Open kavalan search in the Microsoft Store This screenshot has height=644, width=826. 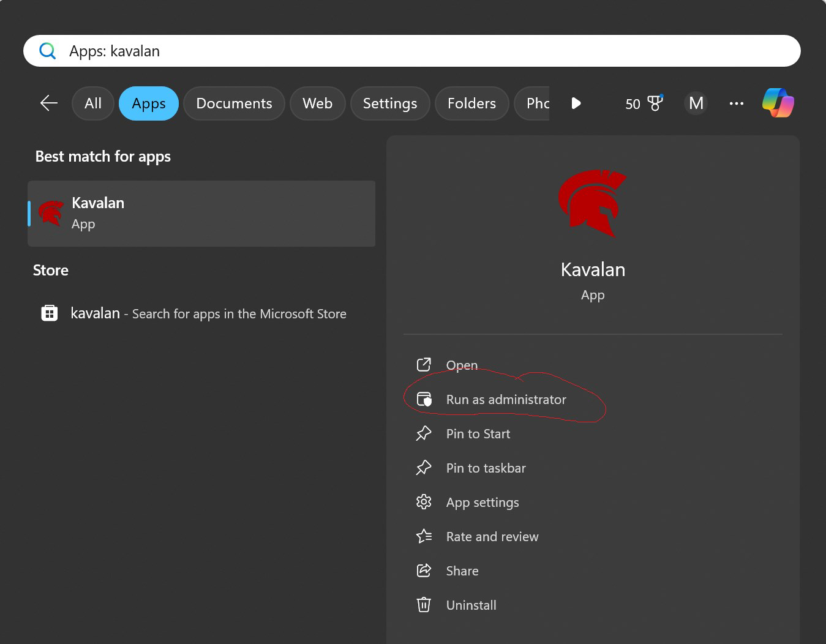pos(201,313)
